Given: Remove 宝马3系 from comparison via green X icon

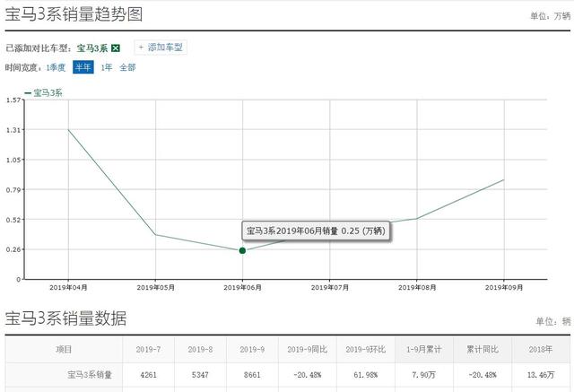Looking at the screenshot, I should point(116,48).
